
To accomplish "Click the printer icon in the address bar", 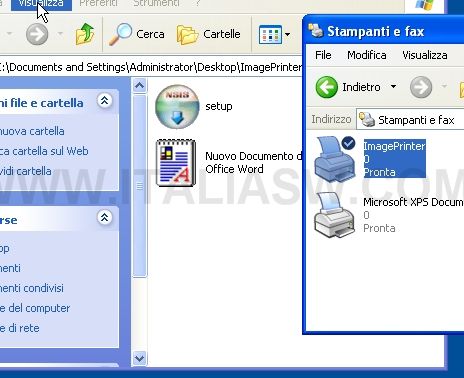I will tap(367, 119).
